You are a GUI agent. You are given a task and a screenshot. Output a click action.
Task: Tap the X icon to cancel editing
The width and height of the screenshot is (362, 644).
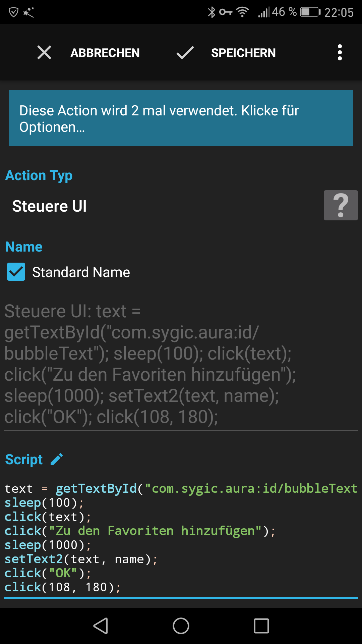pos(44,53)
